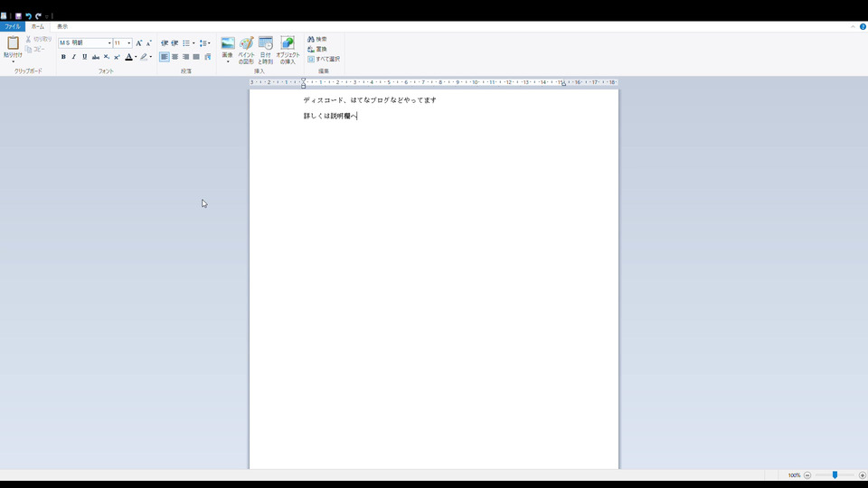Open the ファイル menu tab
The width and height of the screenshot is (868, 488).
coord(12,26)
